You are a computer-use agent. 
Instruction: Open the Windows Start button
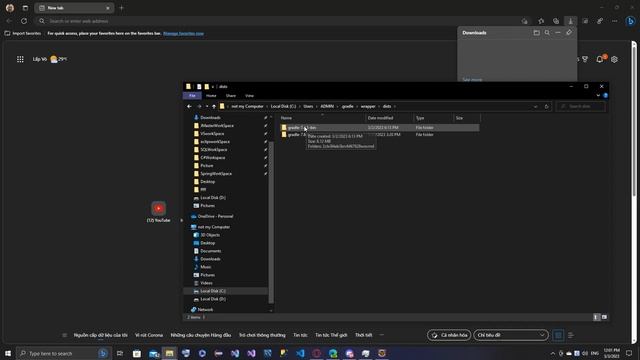pyautogui.click(x=8, y=353)
